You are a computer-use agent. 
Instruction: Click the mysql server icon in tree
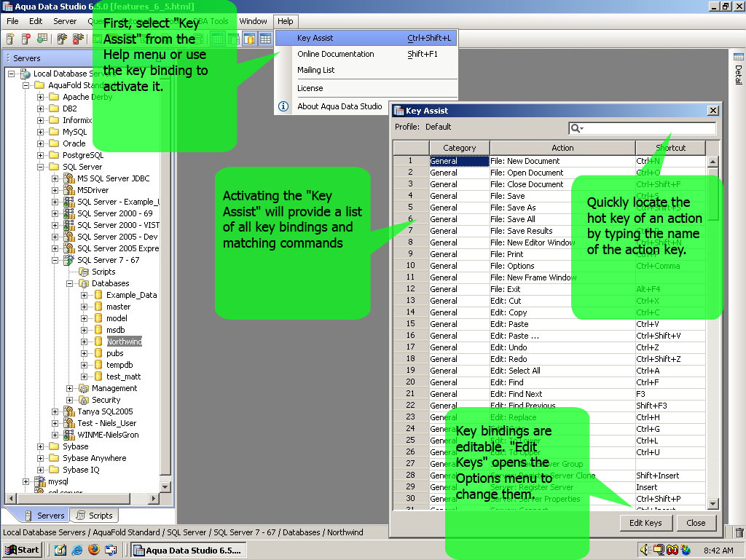coord(41,481)
